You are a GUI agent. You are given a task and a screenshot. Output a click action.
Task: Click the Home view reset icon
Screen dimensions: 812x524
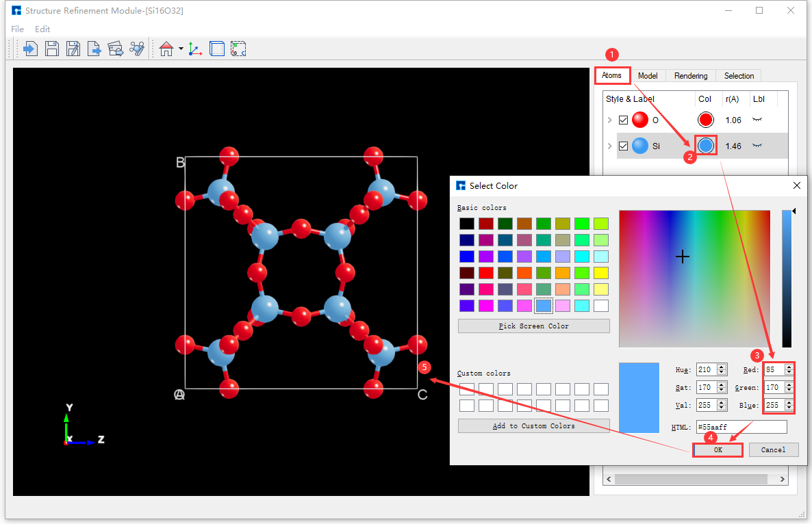[166, 48]
